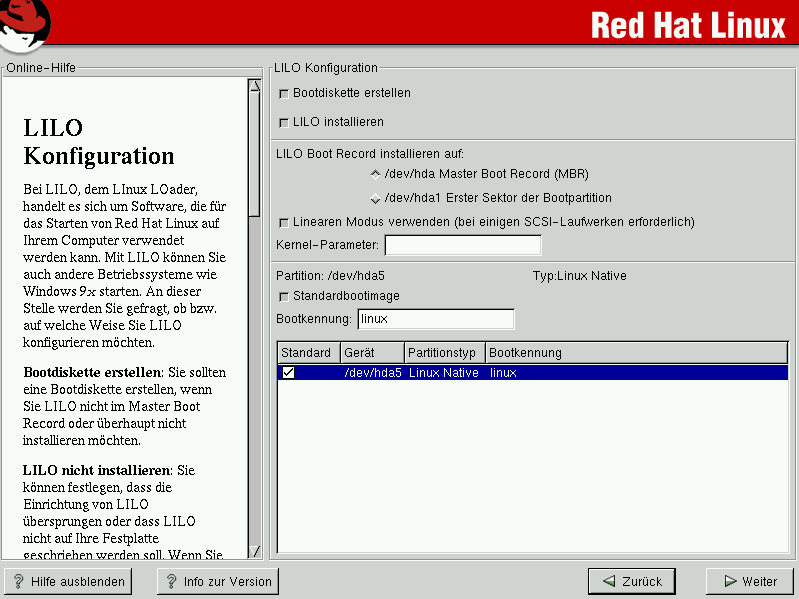Enable Linearen Modus verwenden option

coord(284,222)
